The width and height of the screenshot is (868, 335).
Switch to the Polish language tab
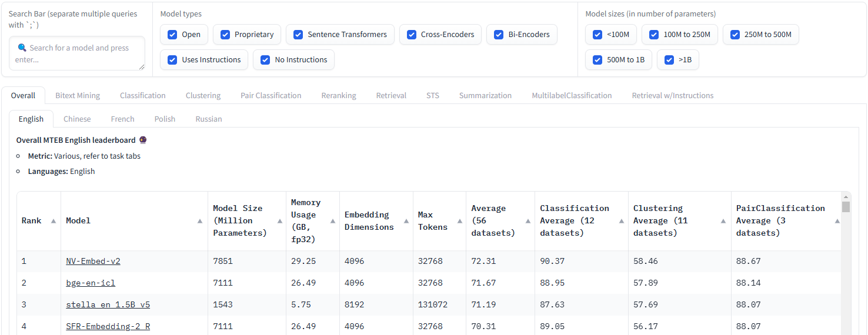point(165,119)
